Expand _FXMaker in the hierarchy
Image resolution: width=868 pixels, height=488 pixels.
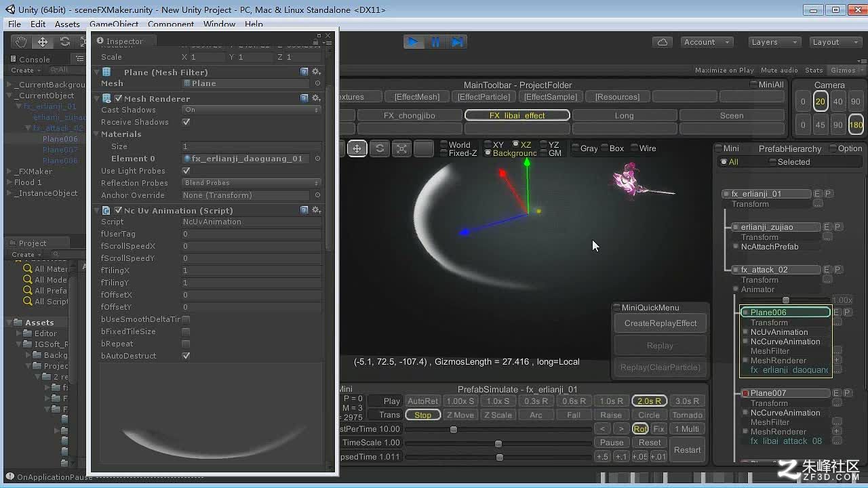click(x=9, y=171)
